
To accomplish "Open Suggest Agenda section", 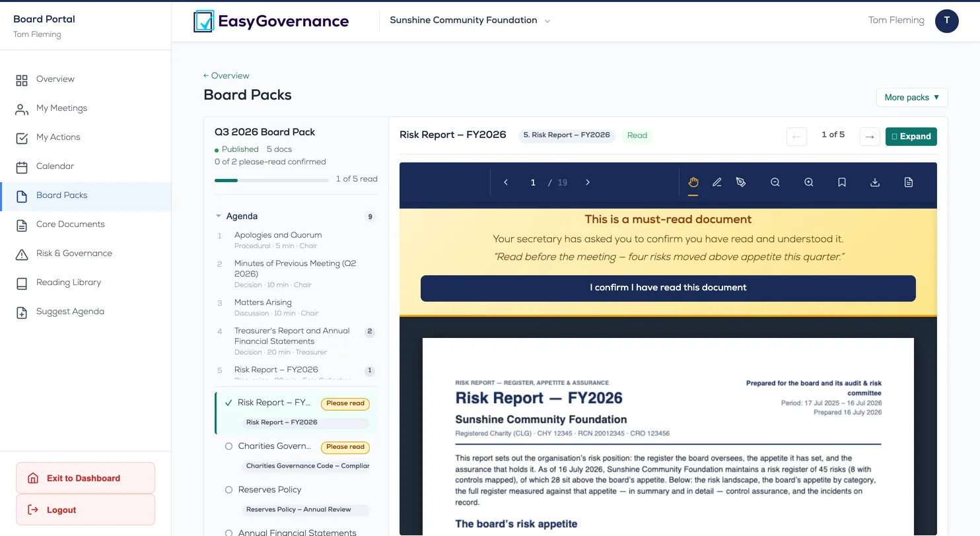I will point(86,312).
